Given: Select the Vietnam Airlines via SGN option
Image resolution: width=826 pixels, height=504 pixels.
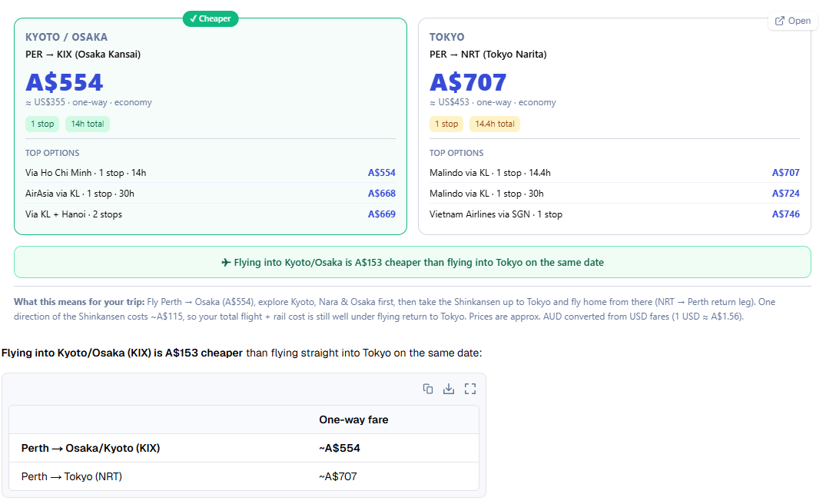Looking at the screenshot, I should point(614,214).
